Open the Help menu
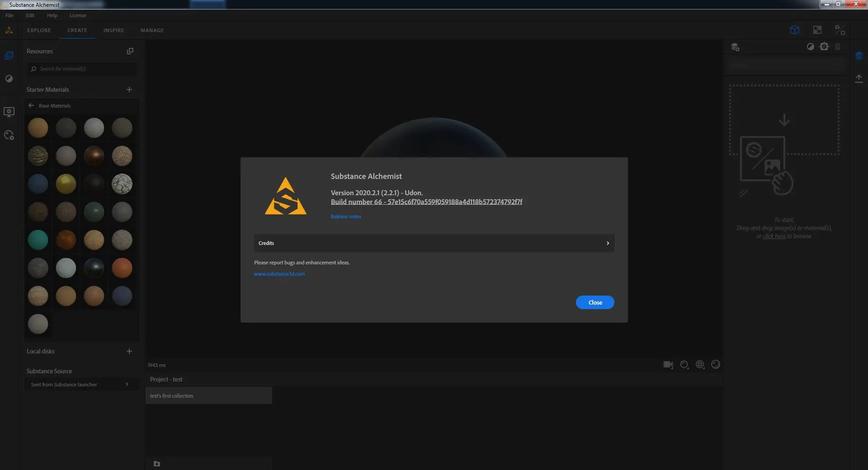The width and height of the screenshot is (868, 470). point(52,15)
